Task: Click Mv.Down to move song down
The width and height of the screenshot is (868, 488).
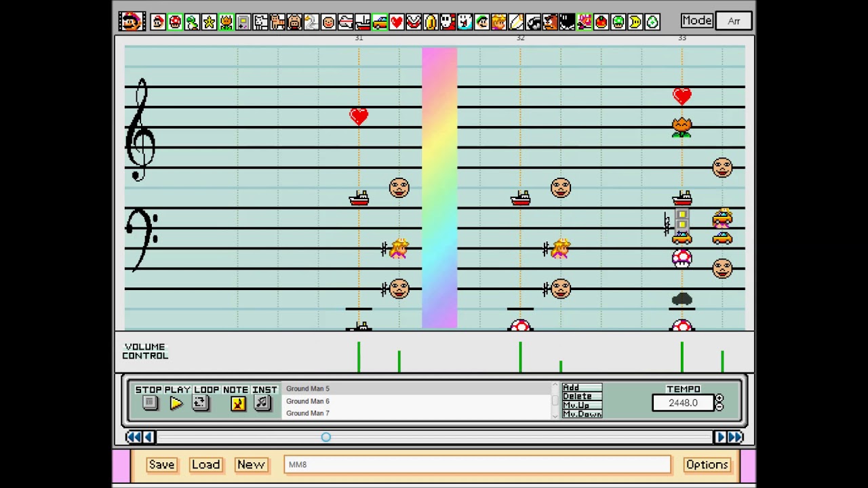Action: coord(581,414)
